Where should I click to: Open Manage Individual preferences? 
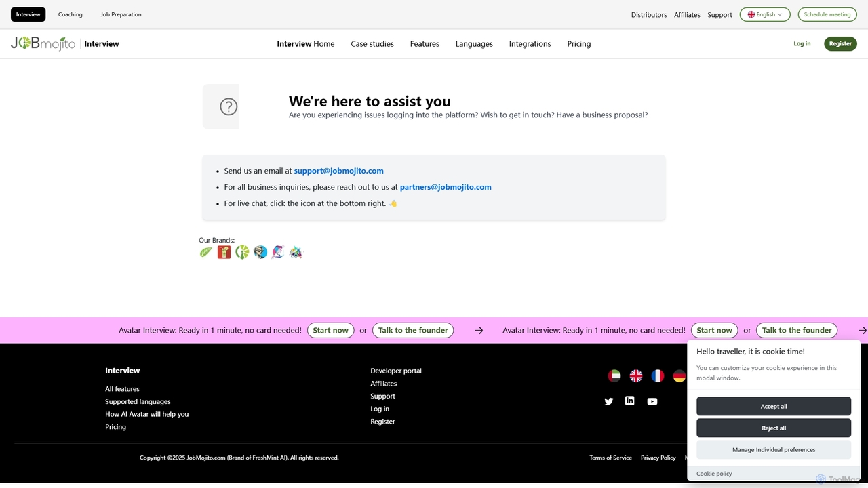tap(774, 450)
